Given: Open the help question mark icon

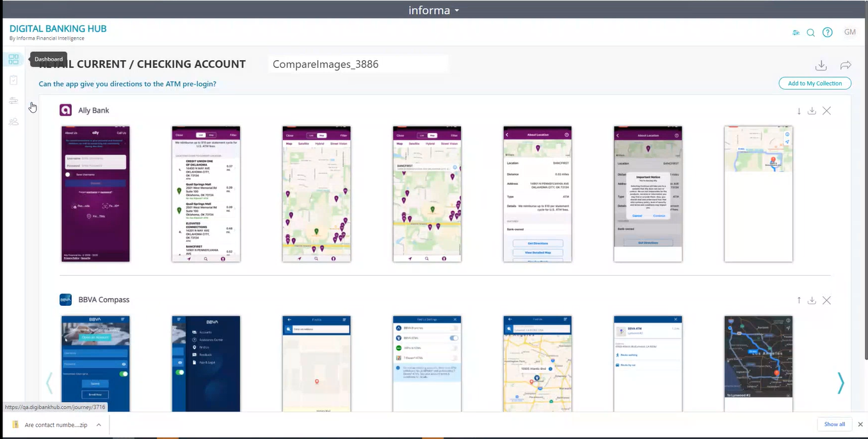Looking at the screenshot, I should click(x=828, y=33).
